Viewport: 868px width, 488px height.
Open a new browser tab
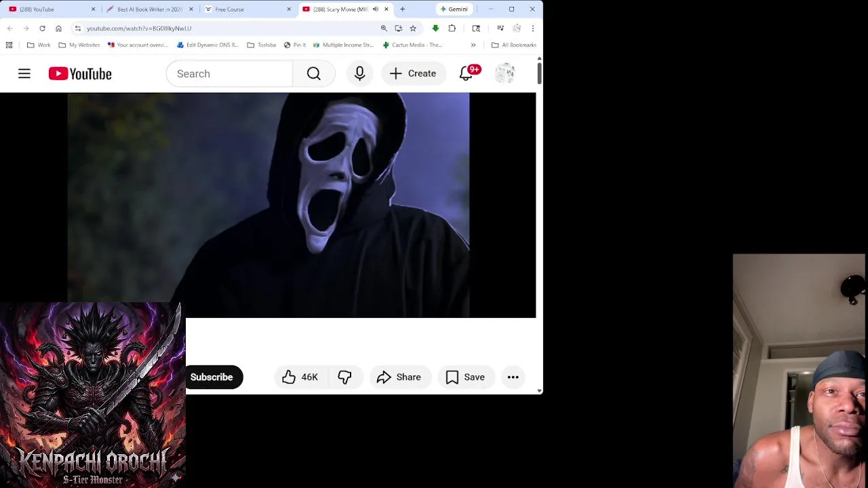pyautogui.click(x=403, y=9)
